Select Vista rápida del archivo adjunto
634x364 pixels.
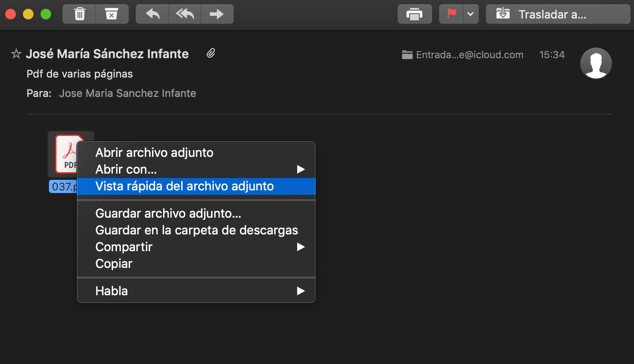tap(196, 186)
